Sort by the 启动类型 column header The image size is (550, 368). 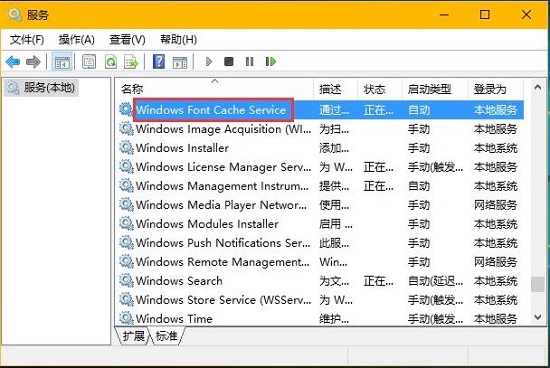click(436, 89)
